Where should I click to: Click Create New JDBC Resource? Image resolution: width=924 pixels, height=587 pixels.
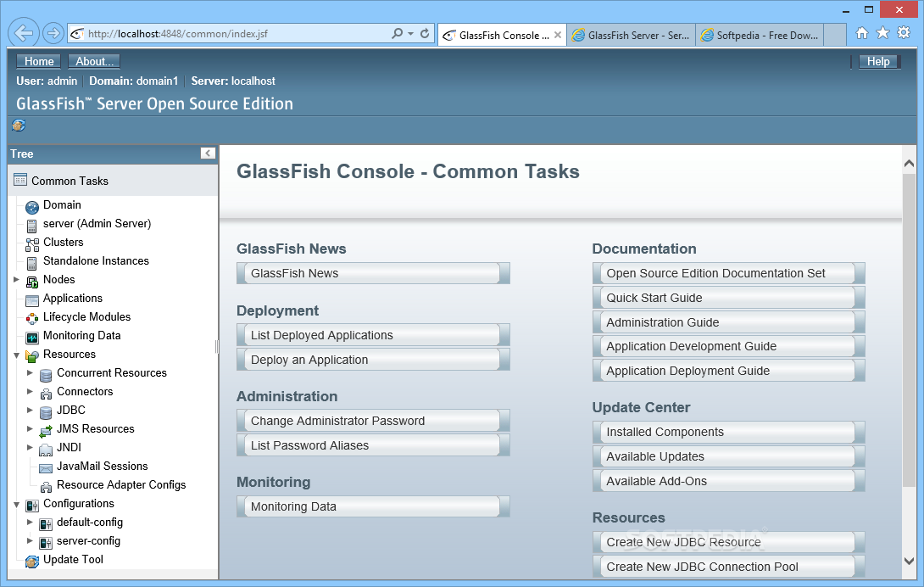pos(728,542)
